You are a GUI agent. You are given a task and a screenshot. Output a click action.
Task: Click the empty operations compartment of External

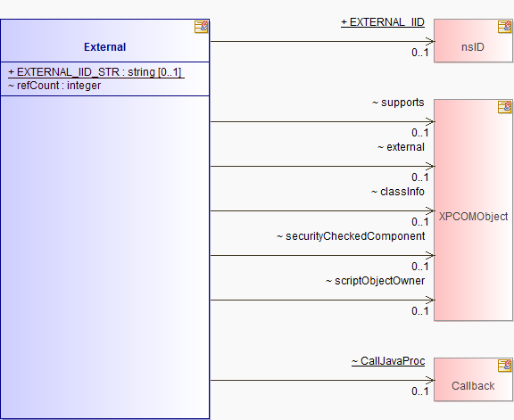pos(105,257)
